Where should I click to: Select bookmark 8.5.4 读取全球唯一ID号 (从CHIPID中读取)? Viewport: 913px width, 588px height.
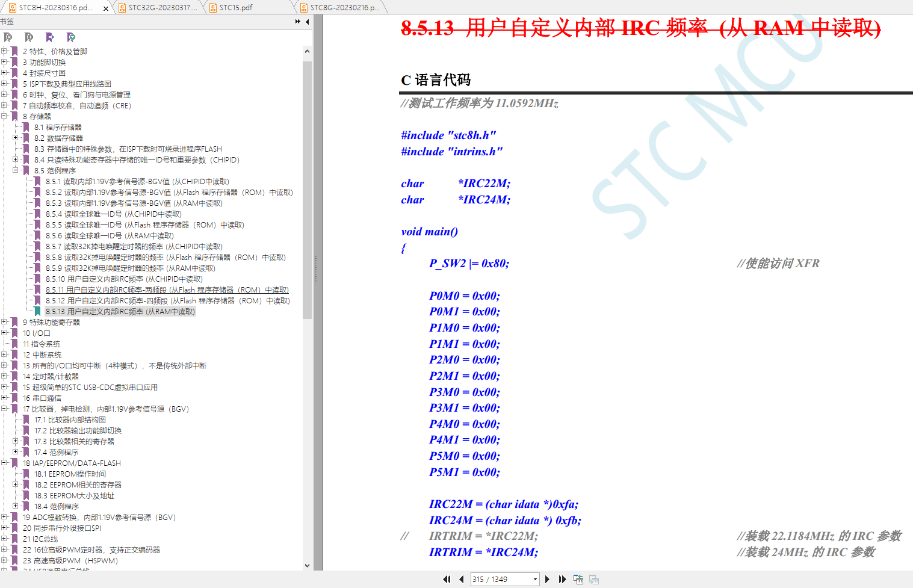pos(114,214)
